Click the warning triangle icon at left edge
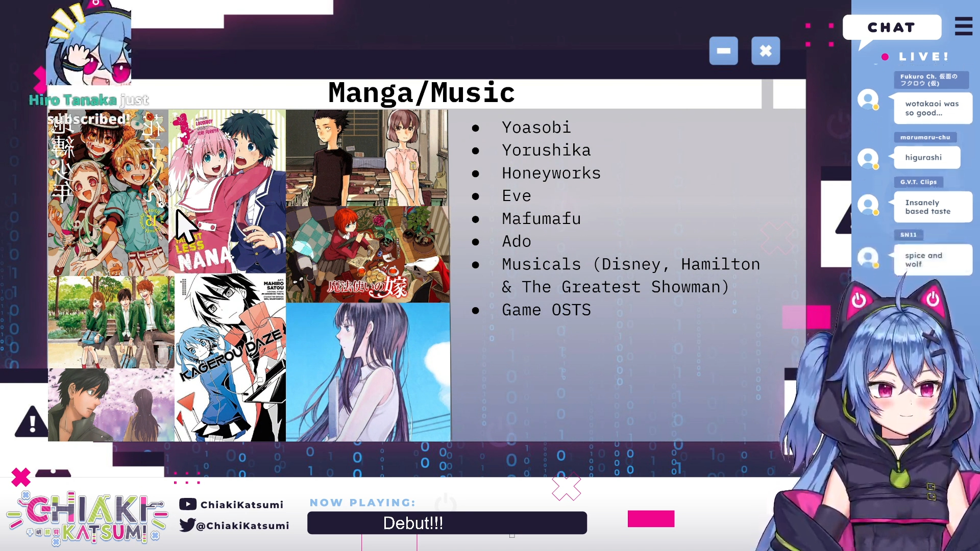This screenshot has width=980, height=551. tap(32, 422)
